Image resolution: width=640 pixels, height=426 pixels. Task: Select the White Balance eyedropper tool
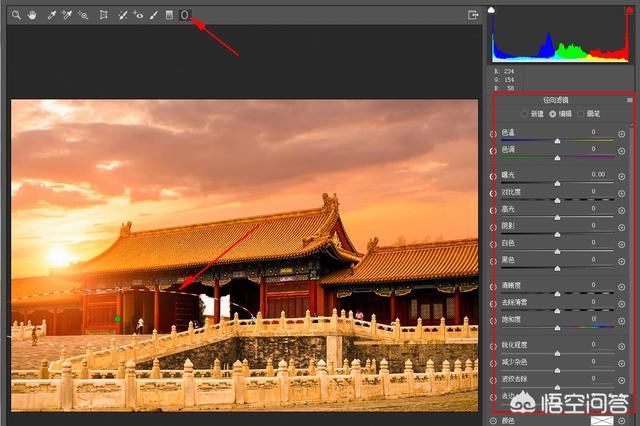click(x=51, y=16)
